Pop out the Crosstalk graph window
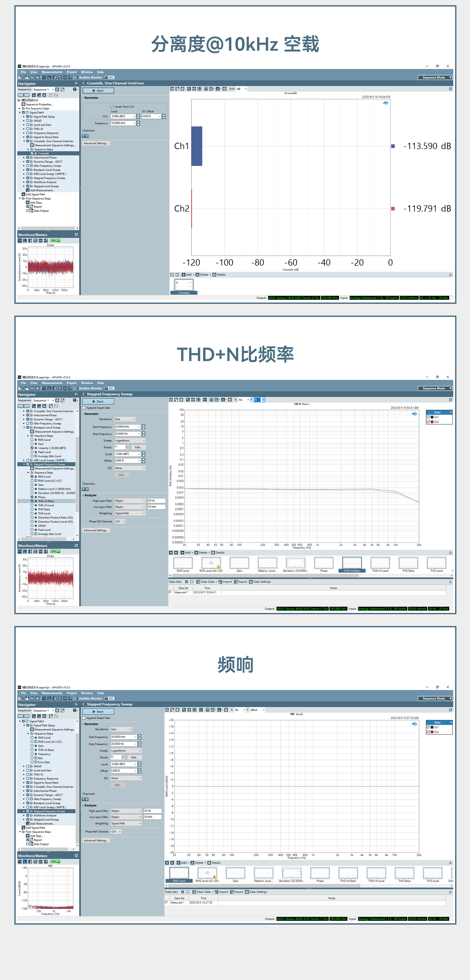470x980 pixels. [450, 89]
